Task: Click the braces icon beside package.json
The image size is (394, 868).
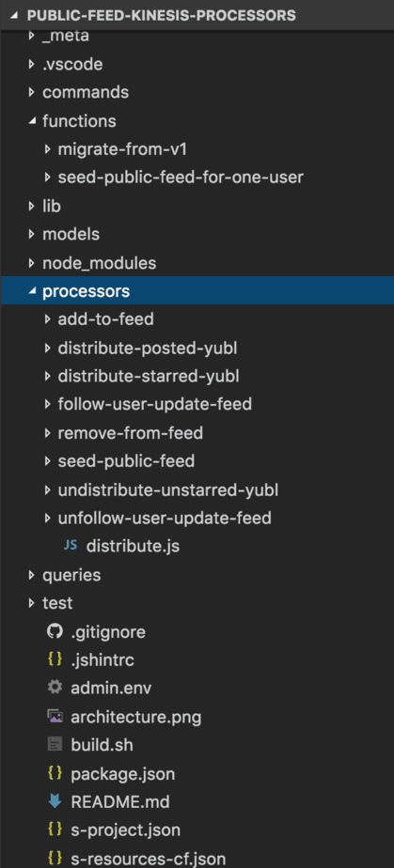Action: point(55,773)
